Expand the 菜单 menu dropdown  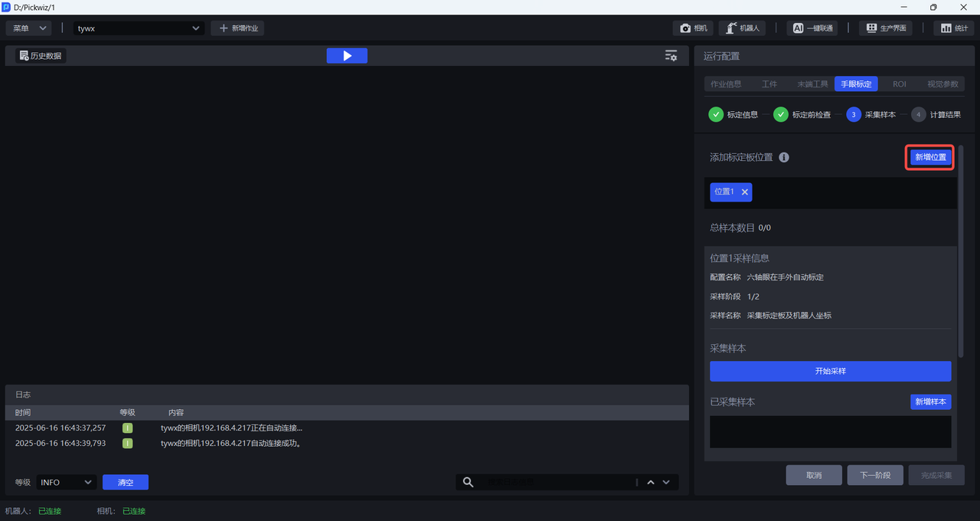coord(29,28)
